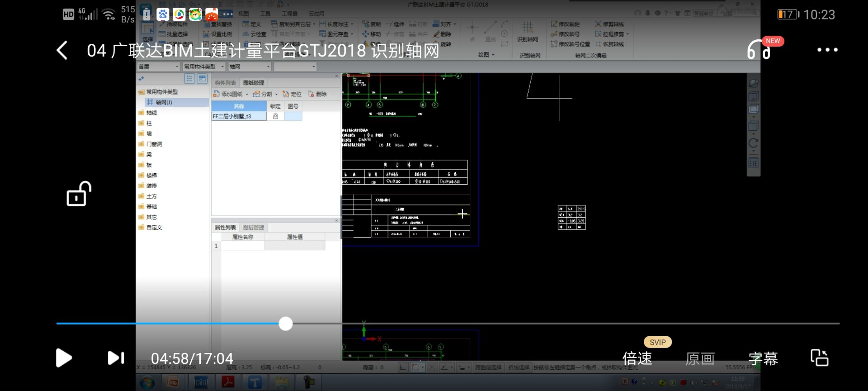Click the 延伸 extend tool

[395, 24]
